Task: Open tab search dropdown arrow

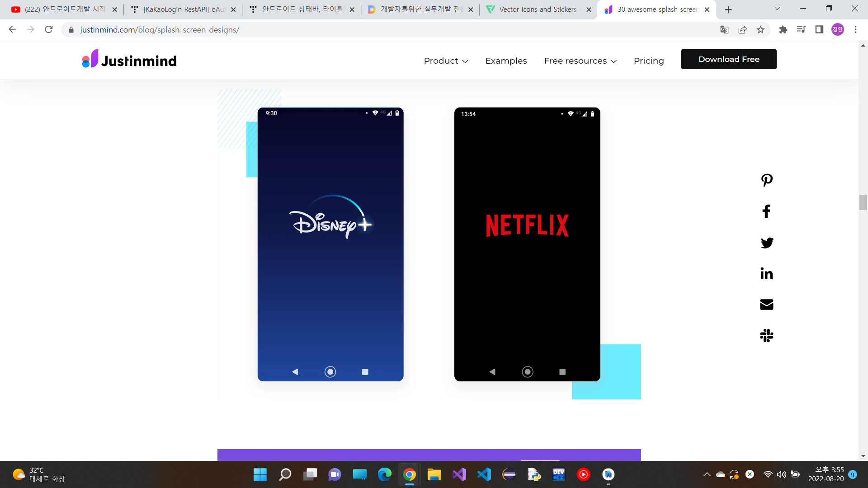Action: pos(777,9)
